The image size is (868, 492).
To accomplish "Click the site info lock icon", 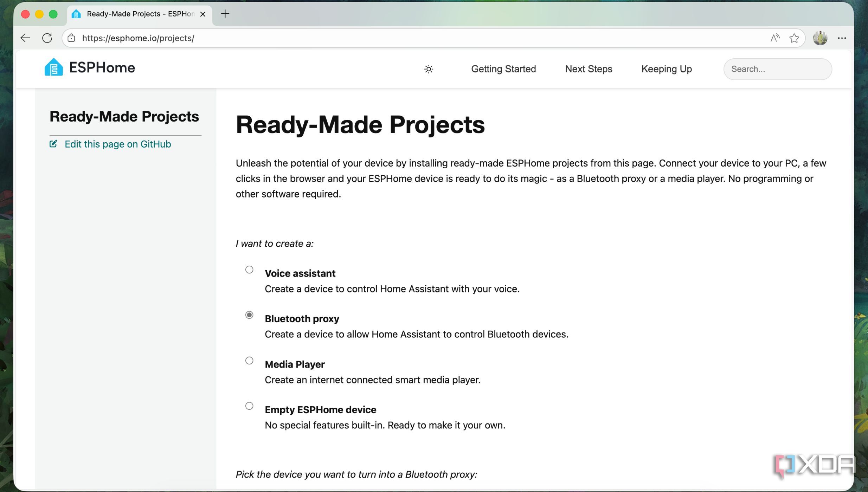I will click(x=71, y=38).
